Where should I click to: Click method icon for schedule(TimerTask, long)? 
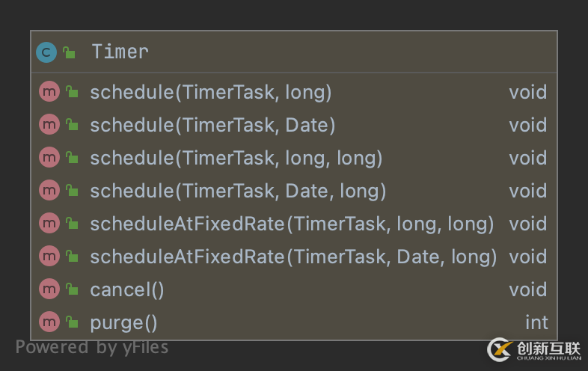tap(49, 91)
